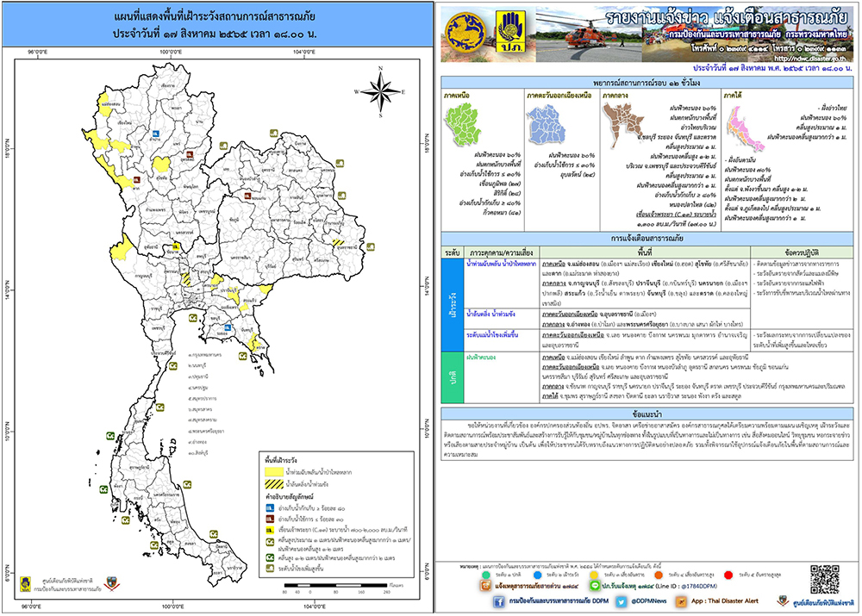Image resolution: width=862 pixels, height=616 pixels.
Task: Open the @DDPMNews Twitter handle
Action: [649, 601]
